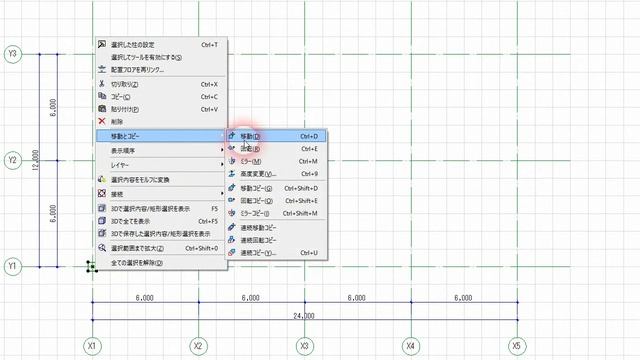Screen dimensions: 640x360
Task: Select the 24,000 overall dimension text
Action: click(x=304, y=316)
